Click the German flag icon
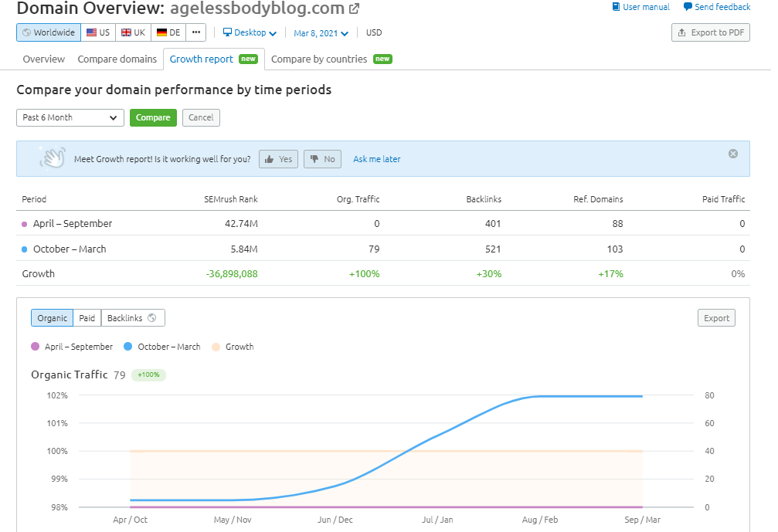778x532 pixels. (161, 32)
